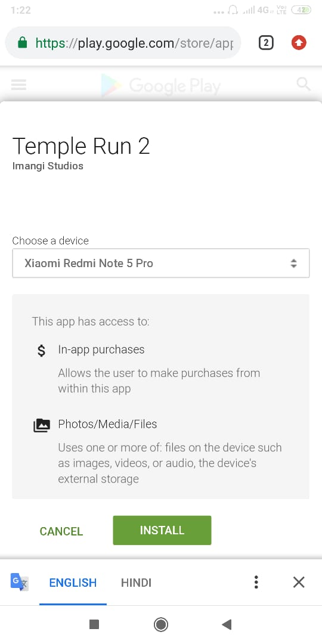Viewport: 322px width, 644px height.
Task: Tap the Android home circle button
Action: 160,625
